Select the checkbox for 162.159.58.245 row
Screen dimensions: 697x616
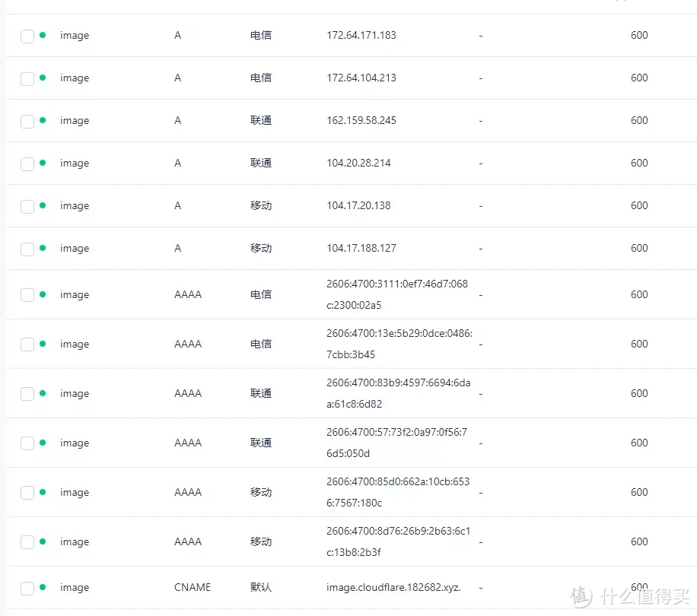point(27,122)
